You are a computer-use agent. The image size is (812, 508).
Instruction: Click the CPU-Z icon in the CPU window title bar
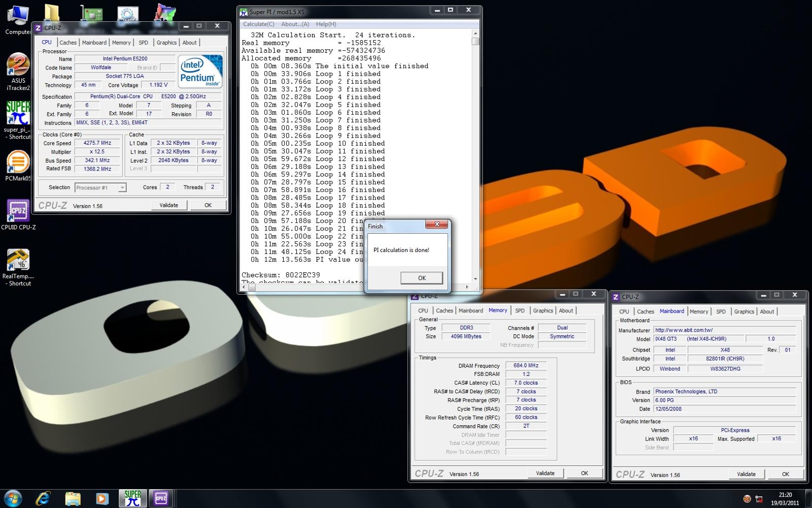(x=38, y=28)
